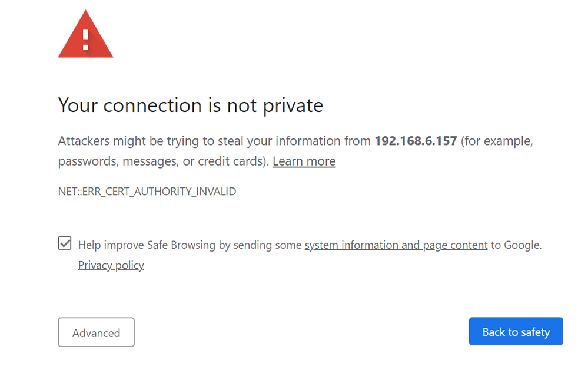
Task: Click the "Your connection is not private" heading
Action: click(190, 105)
